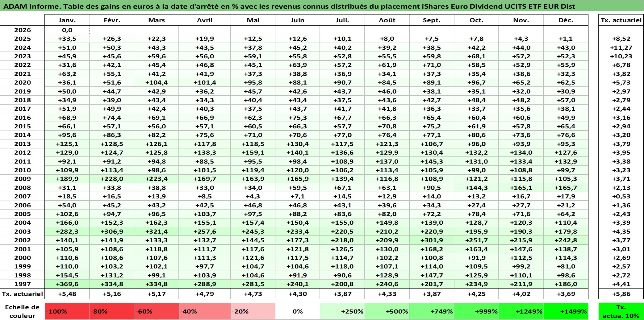Select the +228,0 value in row 2009
Viewport: 644px width, 320px height.
(112, 179)
